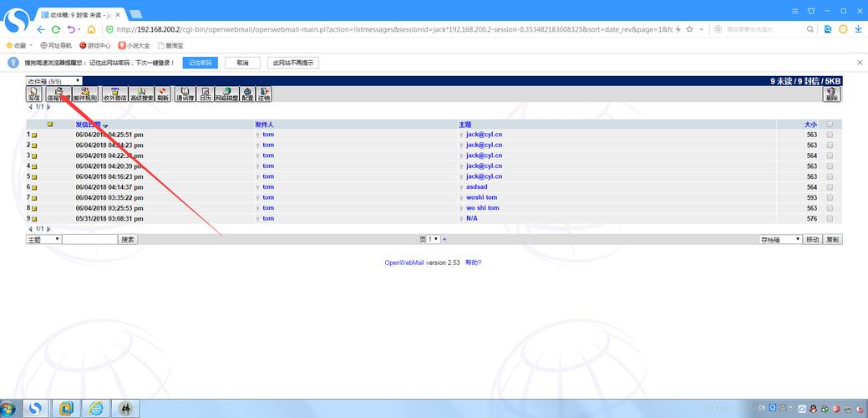Open Internet Explorer from the taskbar
868x418 pixels.
96,408
